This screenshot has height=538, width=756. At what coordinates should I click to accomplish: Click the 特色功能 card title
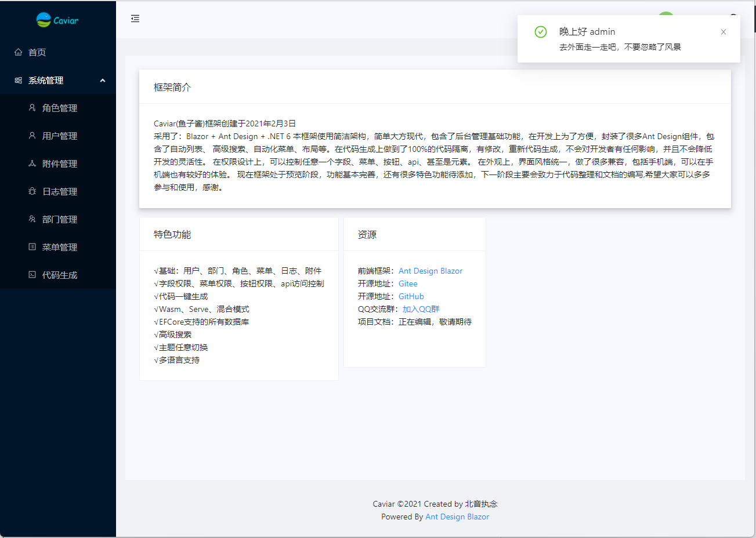(172, 235)
